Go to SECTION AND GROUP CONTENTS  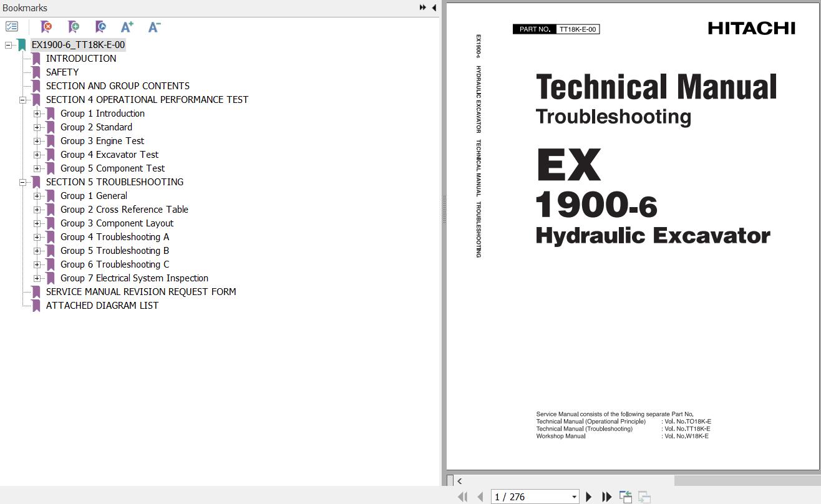pyautogui.click(x=118, y=86)
